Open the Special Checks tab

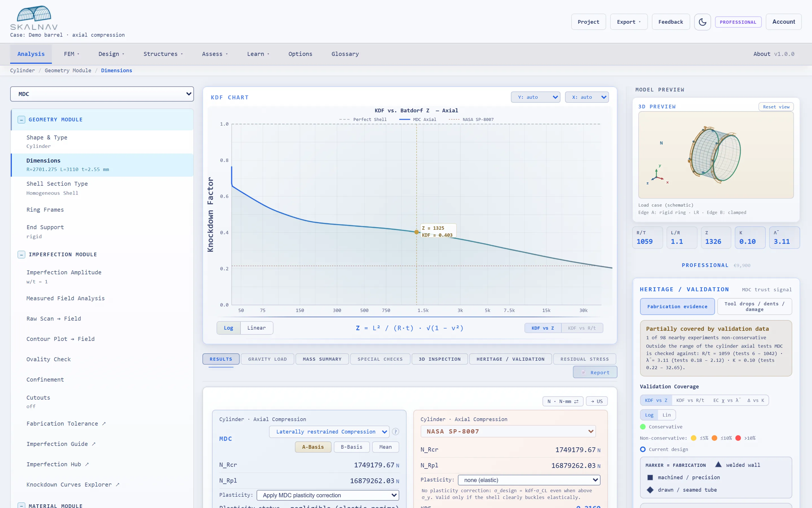coord(380,359)
